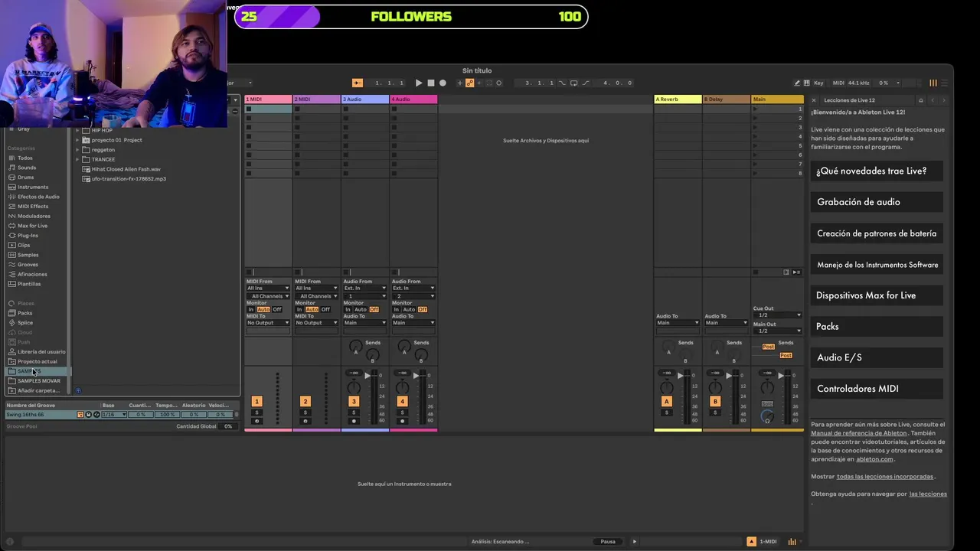Open Proyecto actual place

pos(37,361)
